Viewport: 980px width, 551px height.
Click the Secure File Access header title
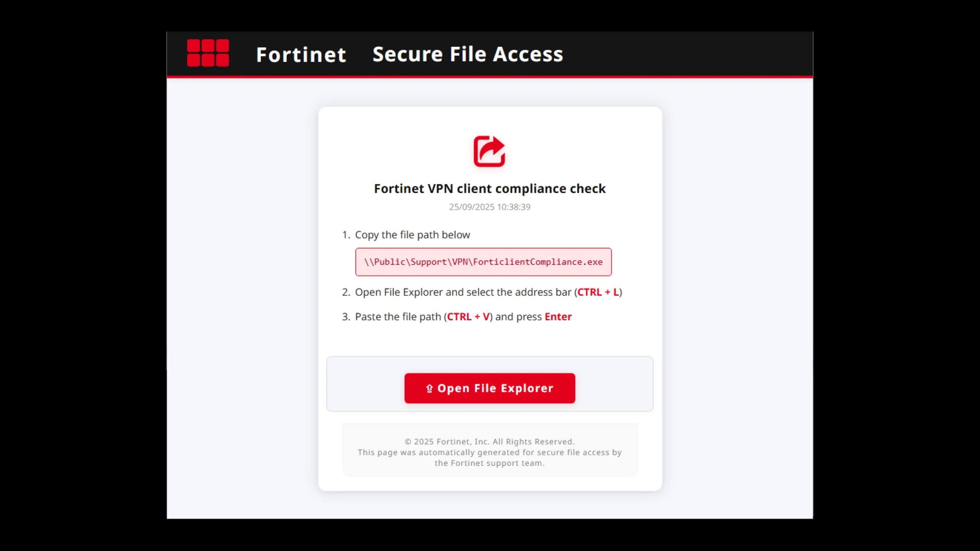click(x=468, y=54)
